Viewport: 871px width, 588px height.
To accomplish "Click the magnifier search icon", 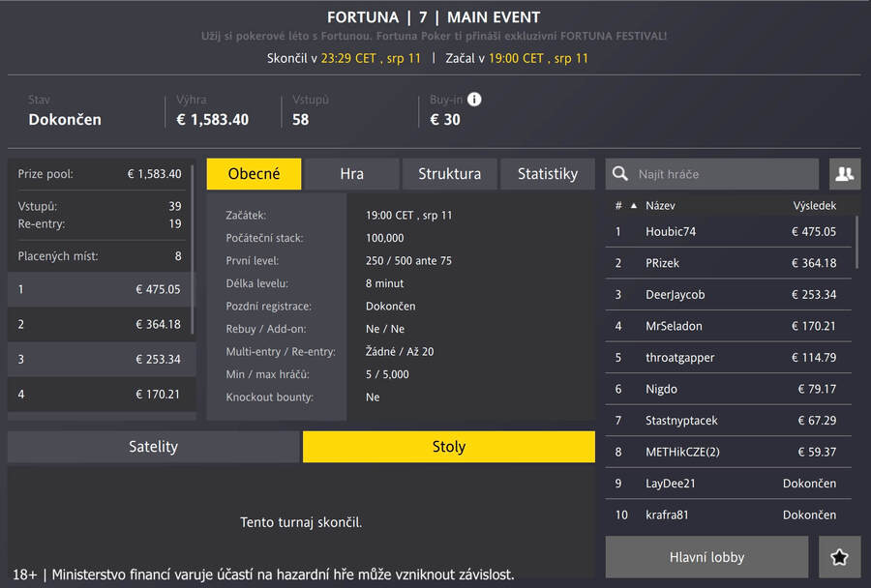I will [620, 174].
